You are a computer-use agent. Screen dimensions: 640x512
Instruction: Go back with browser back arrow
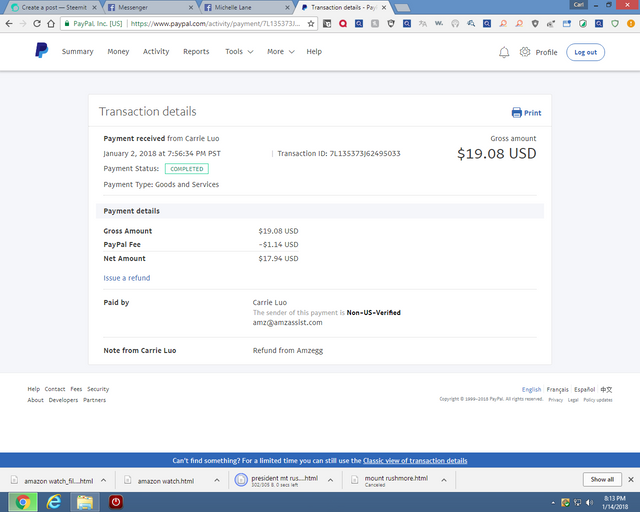tap(9, 24)
